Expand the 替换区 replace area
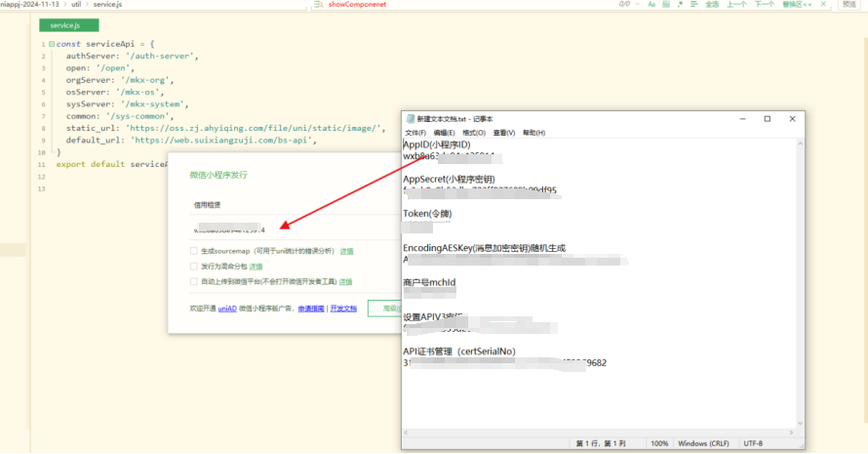This screenshot has height=454, width=868. click(x=797, y=4)
